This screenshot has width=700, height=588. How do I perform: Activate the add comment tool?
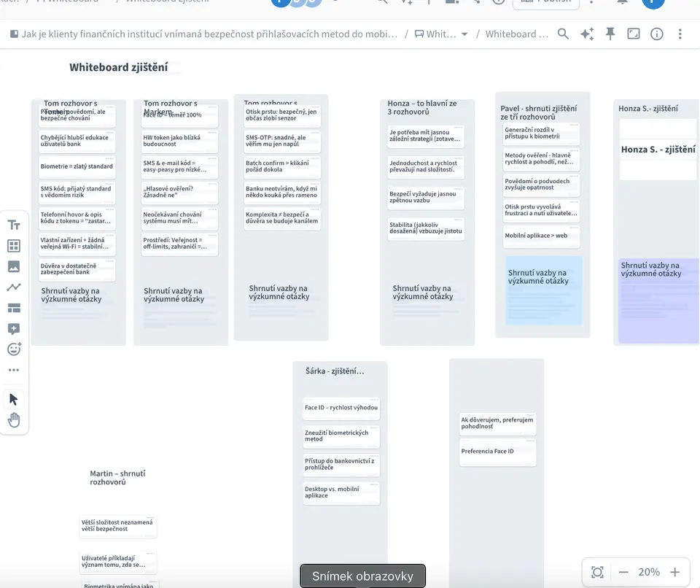pyautogui.click(x=14, y=329)
